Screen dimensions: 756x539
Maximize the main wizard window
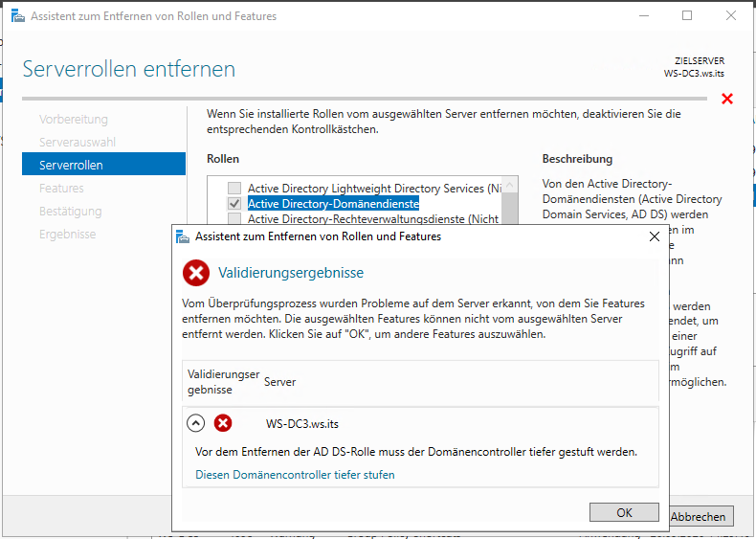[x=687, y=16]
